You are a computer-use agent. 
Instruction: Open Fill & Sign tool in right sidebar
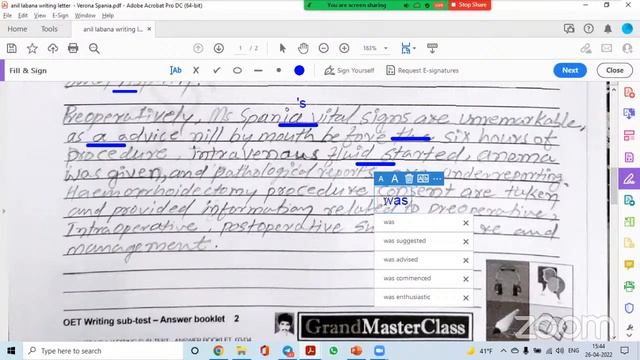(629, 179)
